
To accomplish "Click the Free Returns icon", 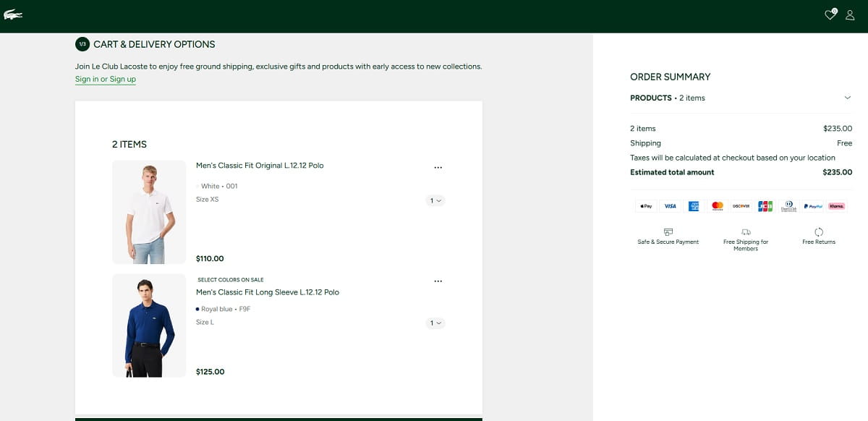I will point(819,232).
